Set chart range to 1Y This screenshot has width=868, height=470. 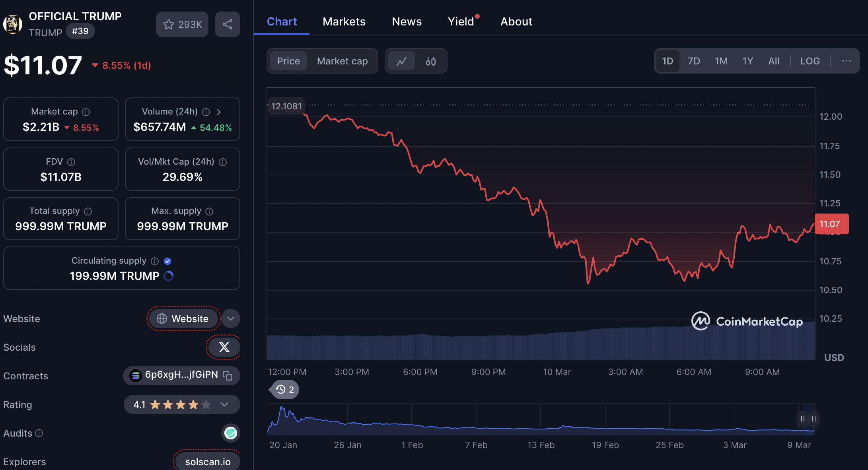747,61
